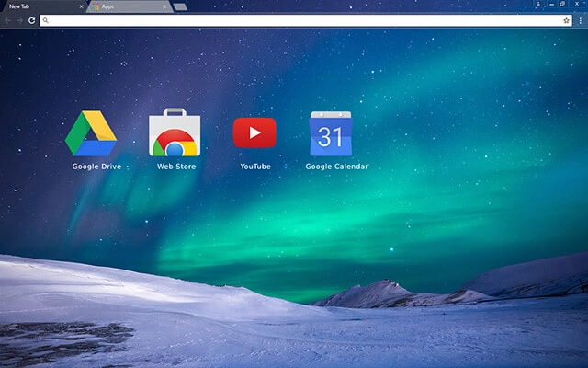
Task: Launch the Chrome Web Store icon
Action: (x=175, y=132)
